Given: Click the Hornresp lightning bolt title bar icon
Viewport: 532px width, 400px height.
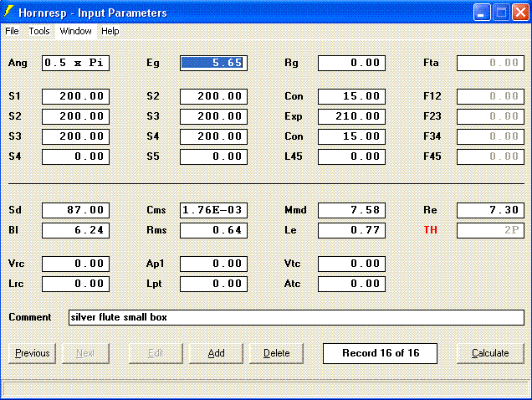Looking at the screenshot, I should (x=8, y=12).
